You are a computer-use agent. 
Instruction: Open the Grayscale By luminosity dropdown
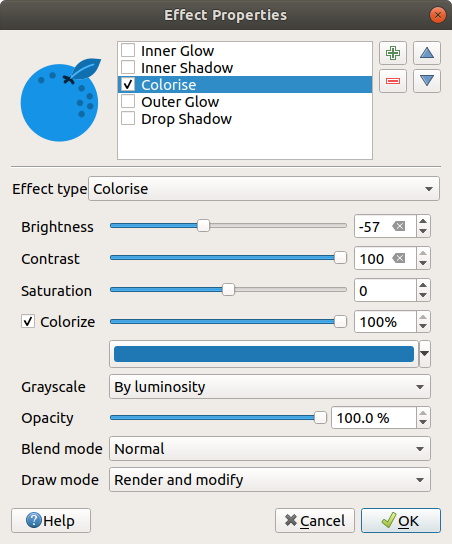pos(270,386)
